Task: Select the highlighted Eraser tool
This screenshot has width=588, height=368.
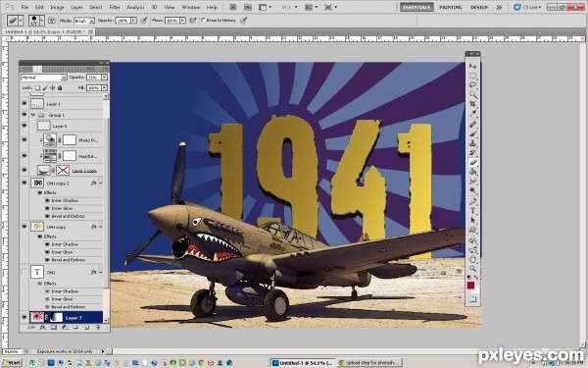Action: coord(473,162)
